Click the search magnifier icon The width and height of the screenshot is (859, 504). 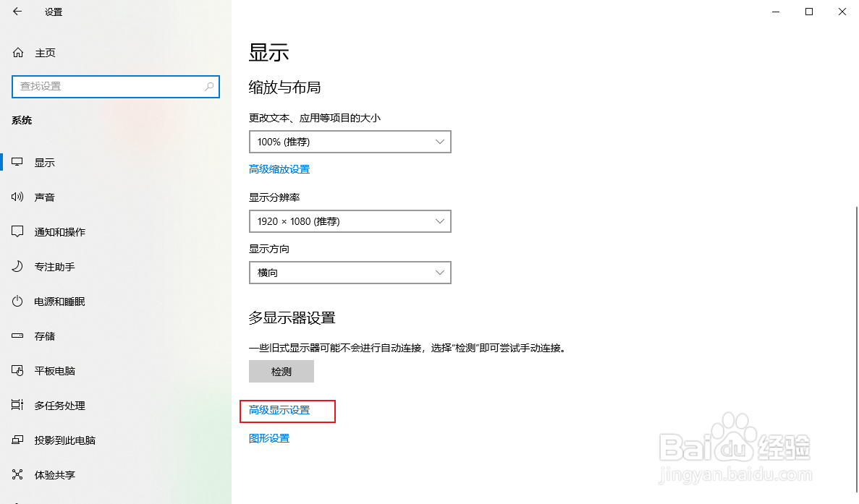pos(209,86)
